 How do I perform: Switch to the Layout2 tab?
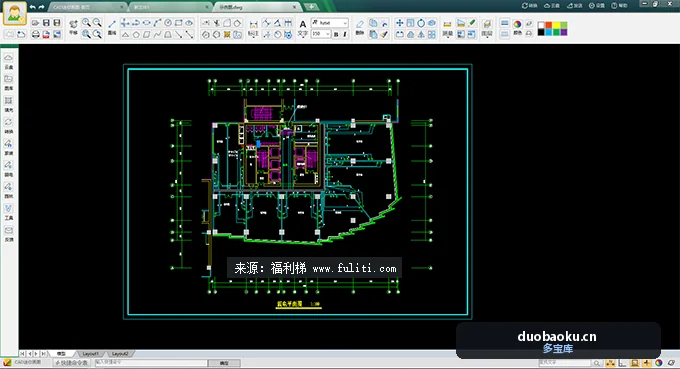[120, 354]
